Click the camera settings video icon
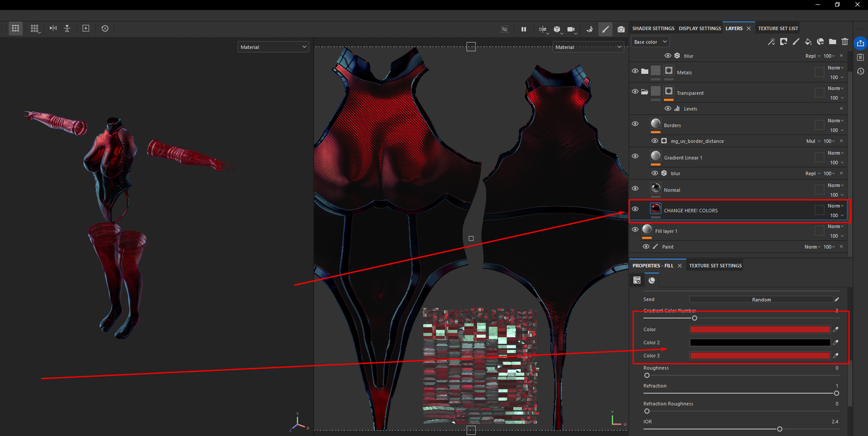The image size is (868, 436). (x=571, y=29)
